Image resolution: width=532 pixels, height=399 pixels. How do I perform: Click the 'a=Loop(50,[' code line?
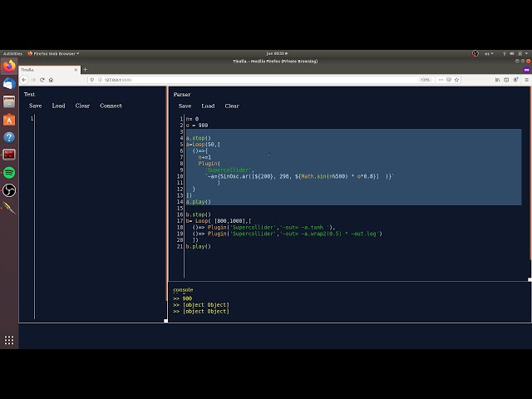[203, 145]
